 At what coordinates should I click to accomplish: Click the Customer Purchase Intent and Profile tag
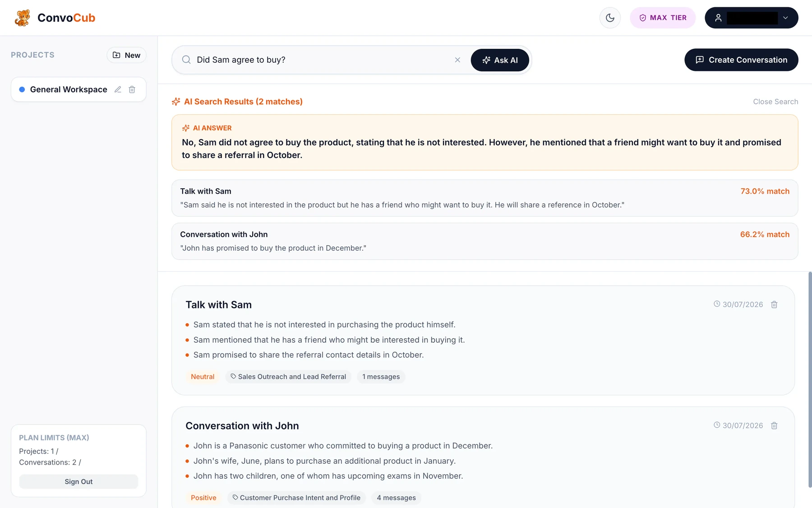(x=296, y=498)
